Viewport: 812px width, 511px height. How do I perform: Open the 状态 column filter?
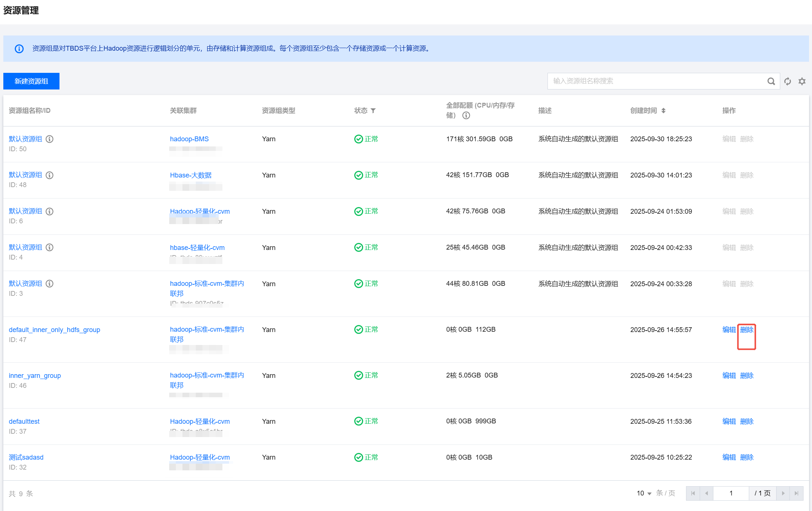pos(373,111)
